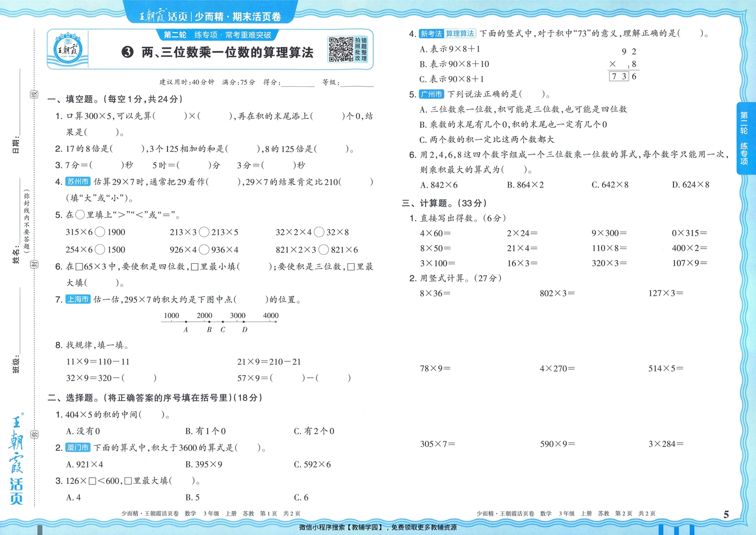Click the page number 5 marker
756x535 pixels.
point(726,514)
